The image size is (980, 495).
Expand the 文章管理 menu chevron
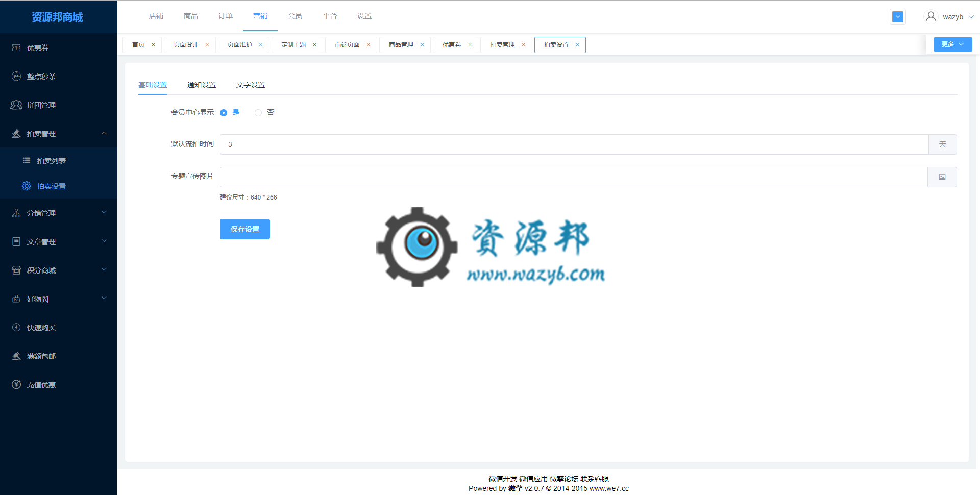(104, 241)
